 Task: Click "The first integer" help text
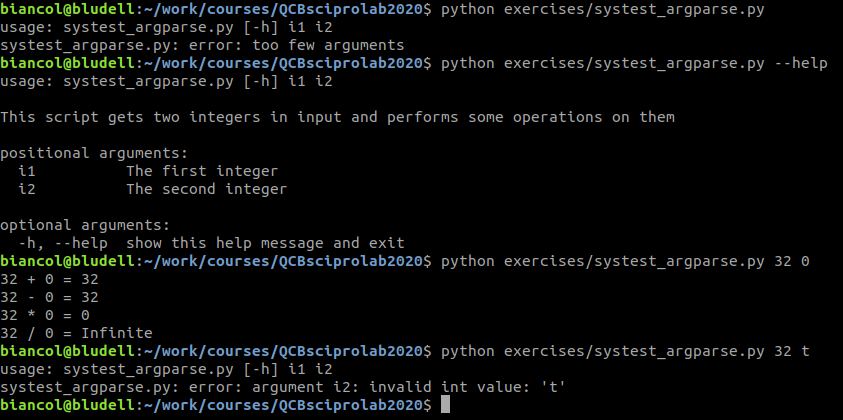201,171
